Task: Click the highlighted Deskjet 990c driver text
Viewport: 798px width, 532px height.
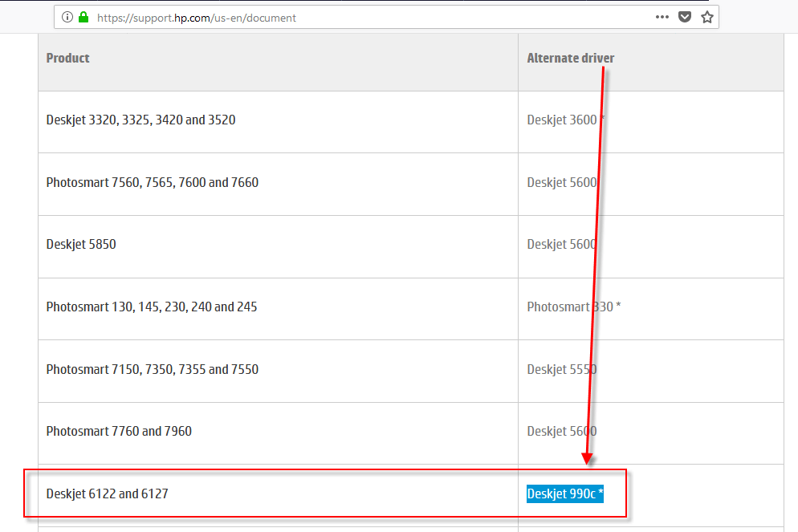Action: point(564,494)
